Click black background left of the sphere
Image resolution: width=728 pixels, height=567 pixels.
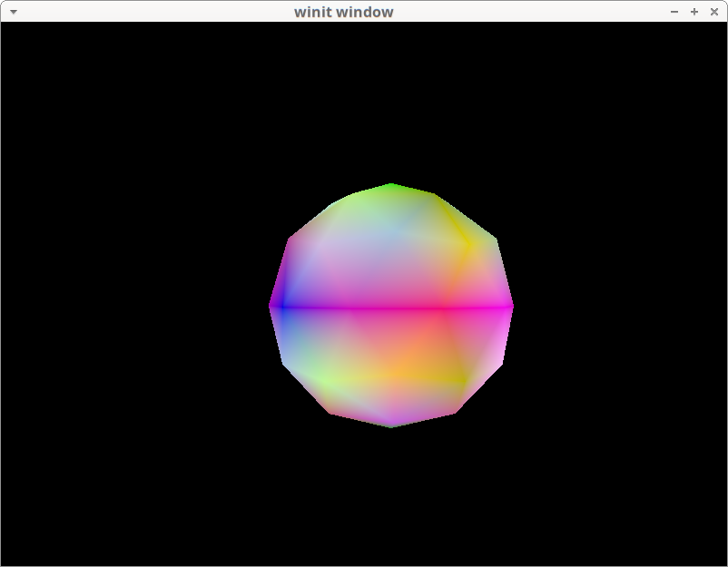136,308
